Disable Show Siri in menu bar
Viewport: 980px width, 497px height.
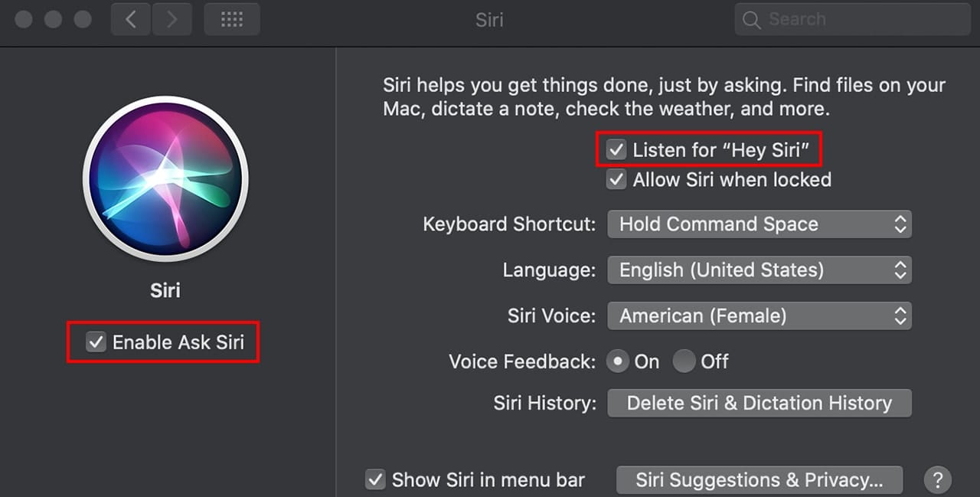(x=375, y=480)
